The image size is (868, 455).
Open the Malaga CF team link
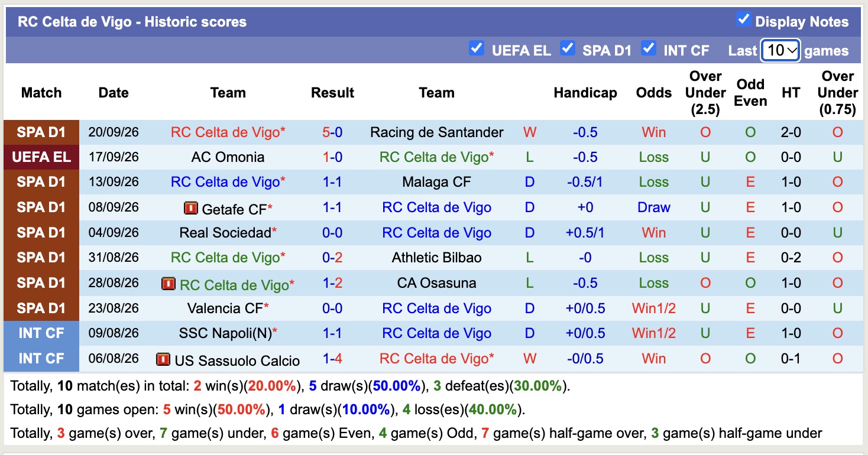(437, 182)
